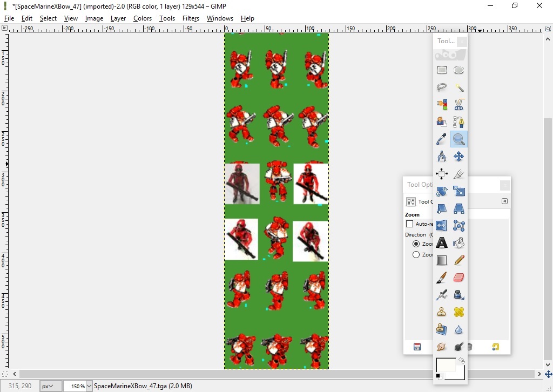Select the Rectangle Select tool
This screenshot has width=553, height=392.
pos(442,70)
